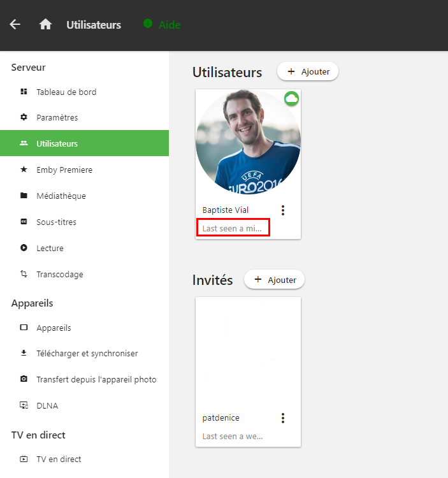The image size is (448, 478).
Task: Open the three-dot menu for Baptiste Vial
Action: click(x=283, y=210)
